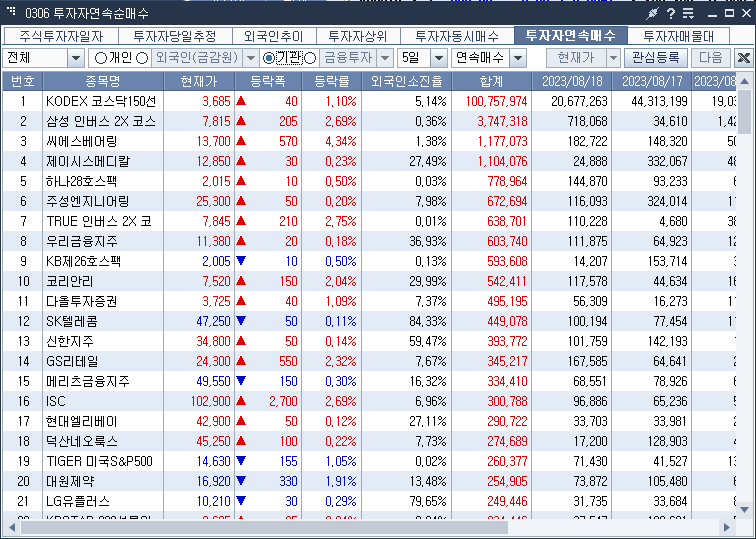Viewport: 756px width, 539px height.
Task: Click the down arrow icon for KB제26호스팩
Action: tap(242, 261)
